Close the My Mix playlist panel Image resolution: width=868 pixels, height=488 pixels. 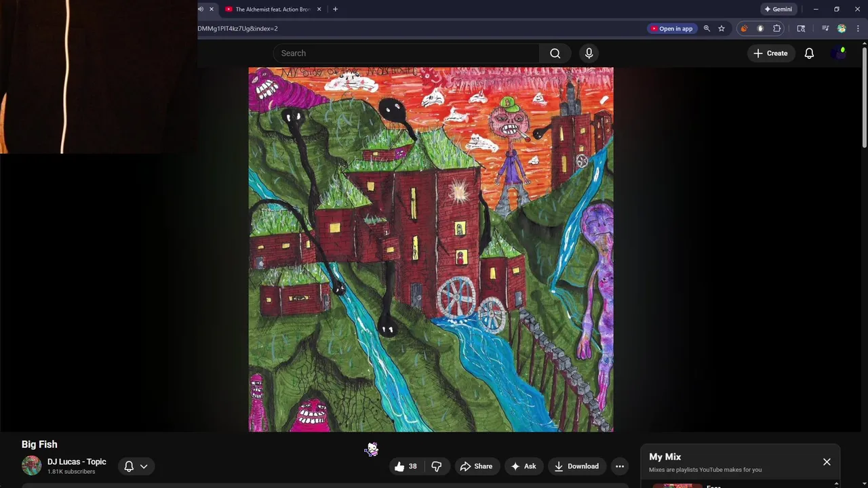[x=827, y=462]
